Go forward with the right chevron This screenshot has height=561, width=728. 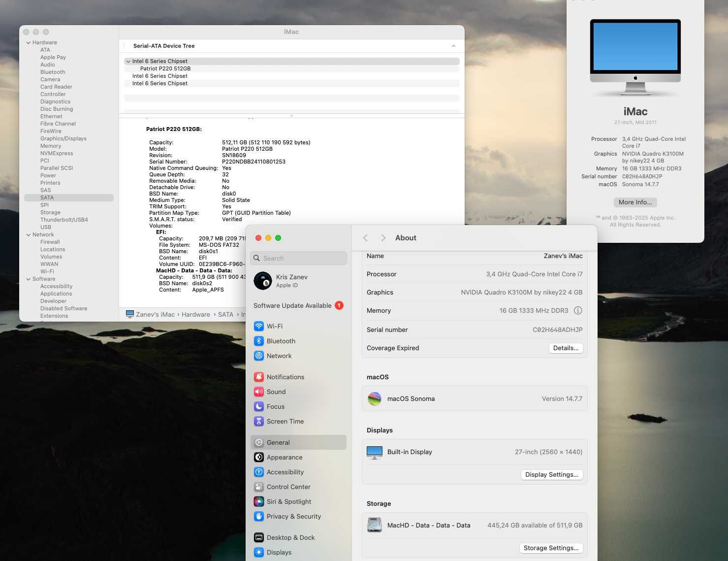pyautogui.click(x=383, y=238)
